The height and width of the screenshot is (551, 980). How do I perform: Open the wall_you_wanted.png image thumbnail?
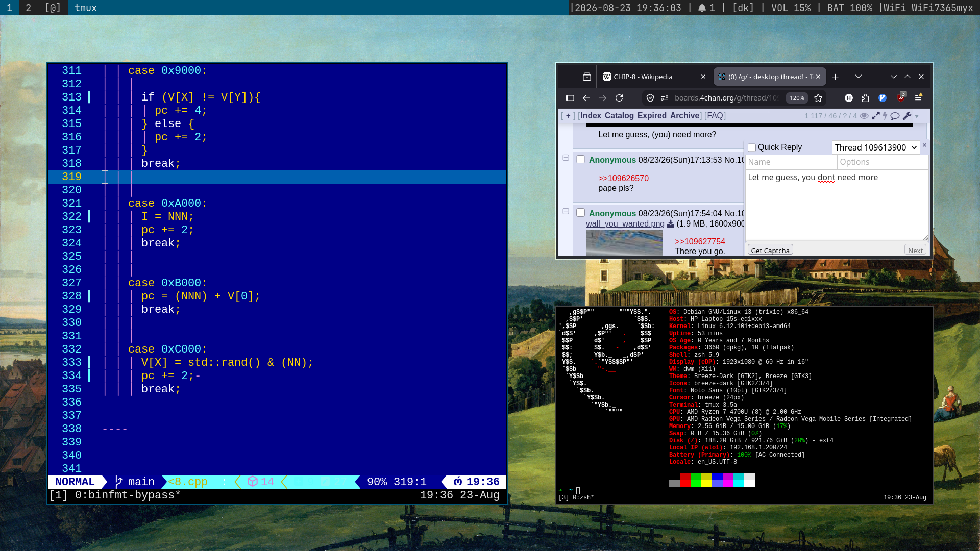(624, 243)
